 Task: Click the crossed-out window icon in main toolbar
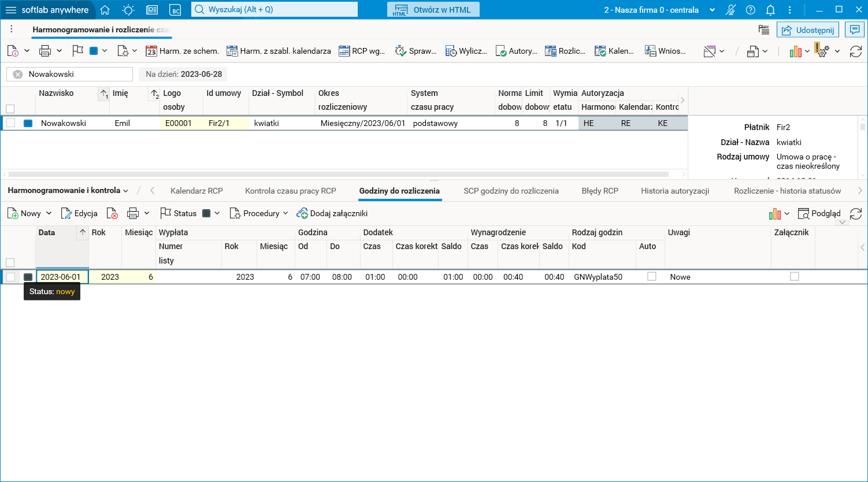pyautogui.click(x=710, y=51)
